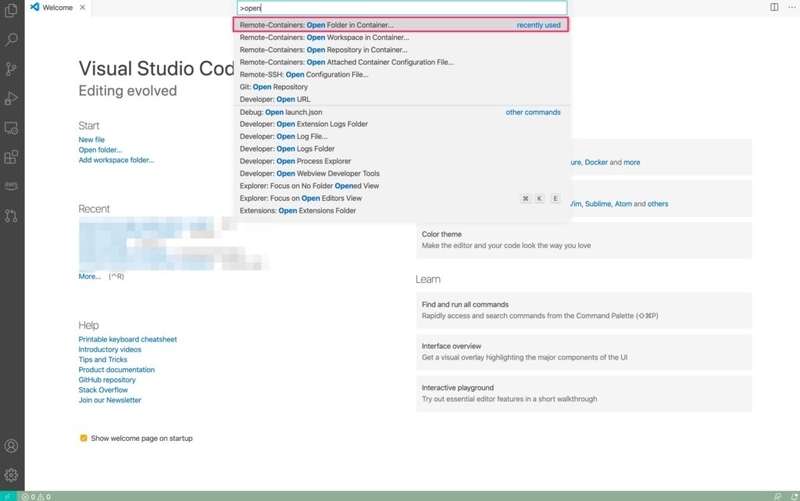Viewport: 800px width, 501px height.
Task: Close the Welcome tab
Action: pyautogui.click(x=83, y=7)
